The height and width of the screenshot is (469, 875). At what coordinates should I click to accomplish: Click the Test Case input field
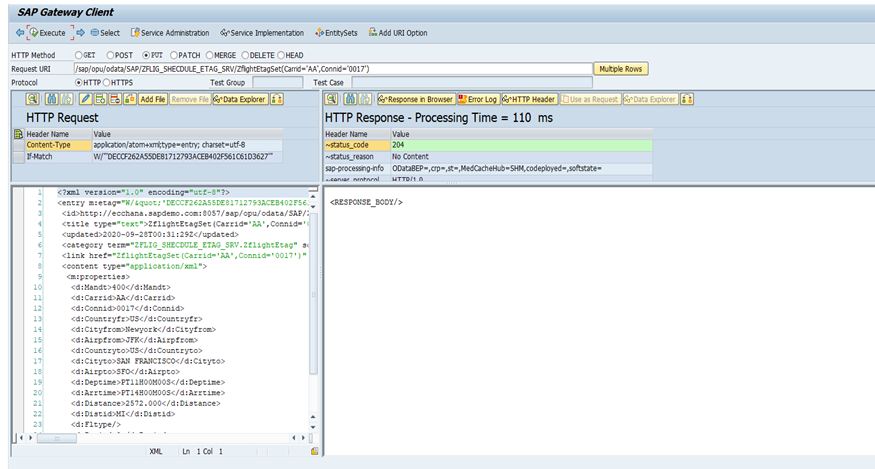tap(472, 83)
